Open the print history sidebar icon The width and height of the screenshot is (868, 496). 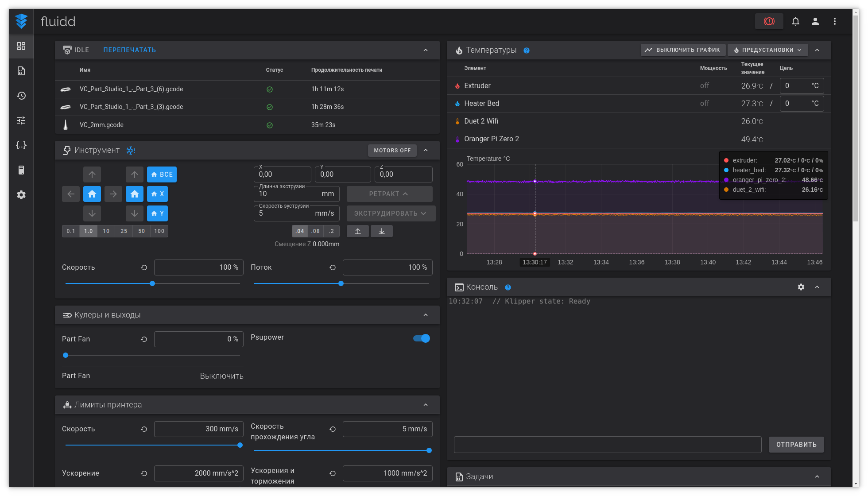(x=21, y=96)
